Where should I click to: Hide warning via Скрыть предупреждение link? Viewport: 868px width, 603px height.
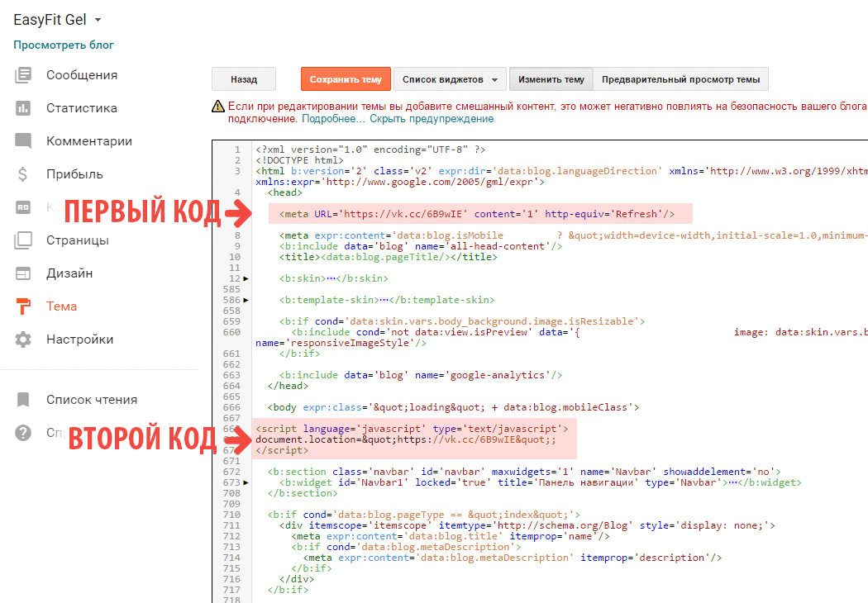point(432,119)
